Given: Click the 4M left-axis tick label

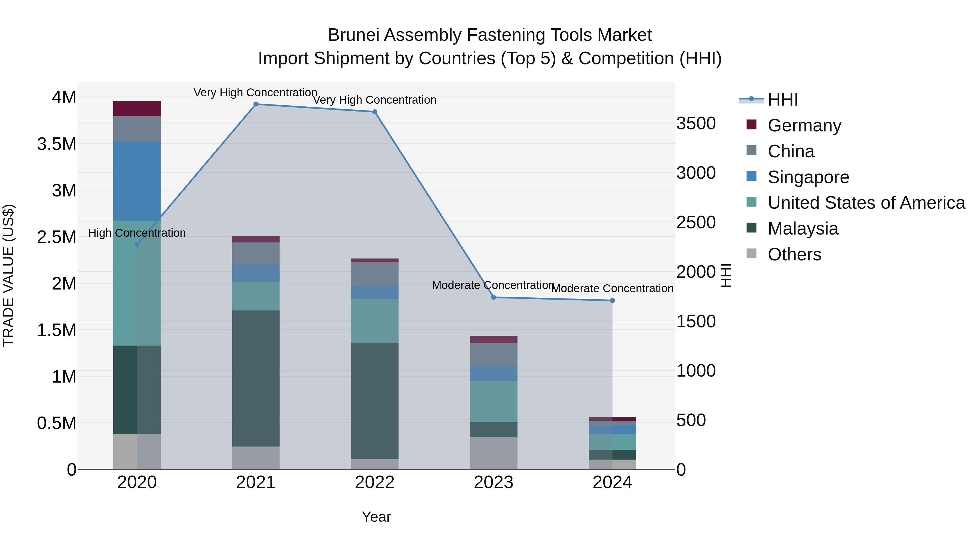Looking at the screenshot, I should pos(64,97).
